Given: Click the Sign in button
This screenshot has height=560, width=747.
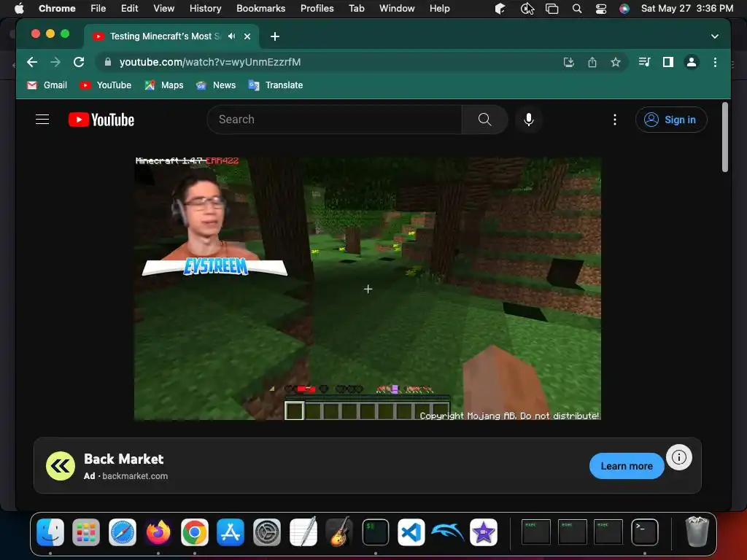Looking at the screenshot, I should [x=671, y=120].
